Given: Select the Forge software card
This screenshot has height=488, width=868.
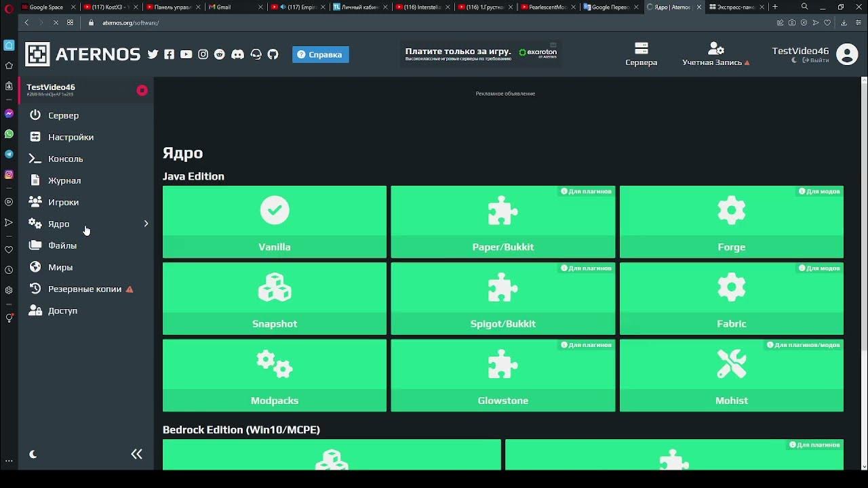Looking at the screenshot, I should [x=732, y=222].
